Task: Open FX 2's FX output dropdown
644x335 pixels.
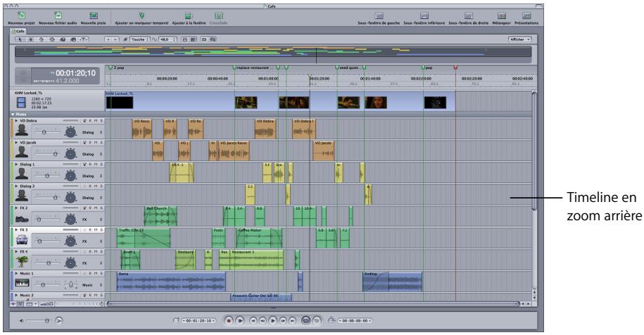Action: click(91, 220)
